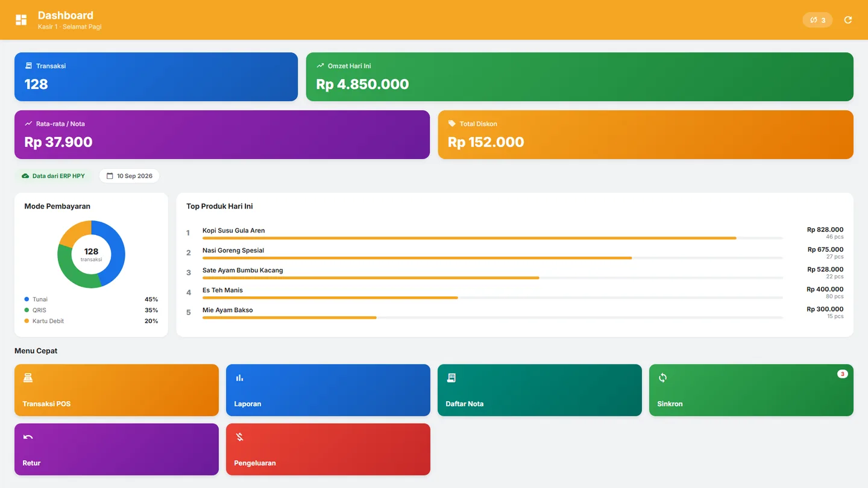Click the 128 transaksi donut chart center

92,254
